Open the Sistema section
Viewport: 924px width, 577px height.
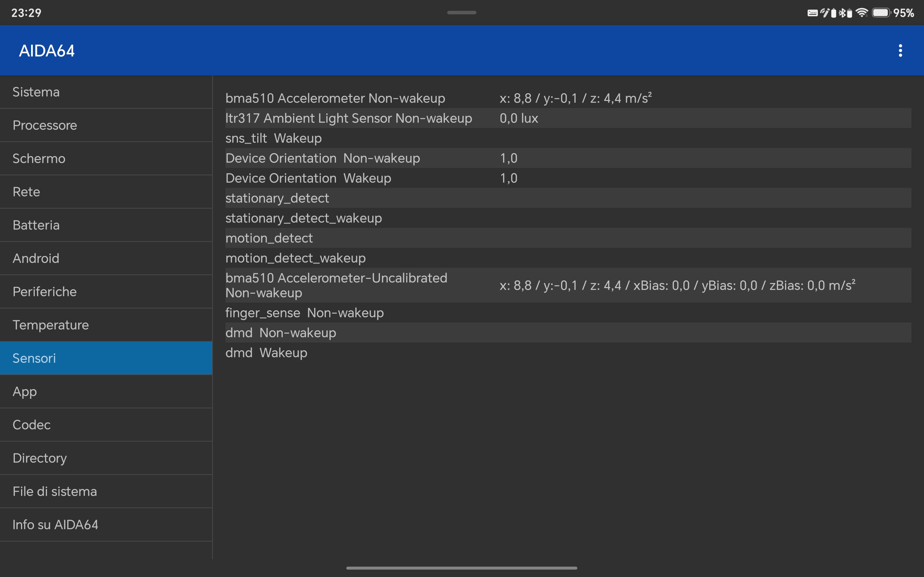[106, 92]
